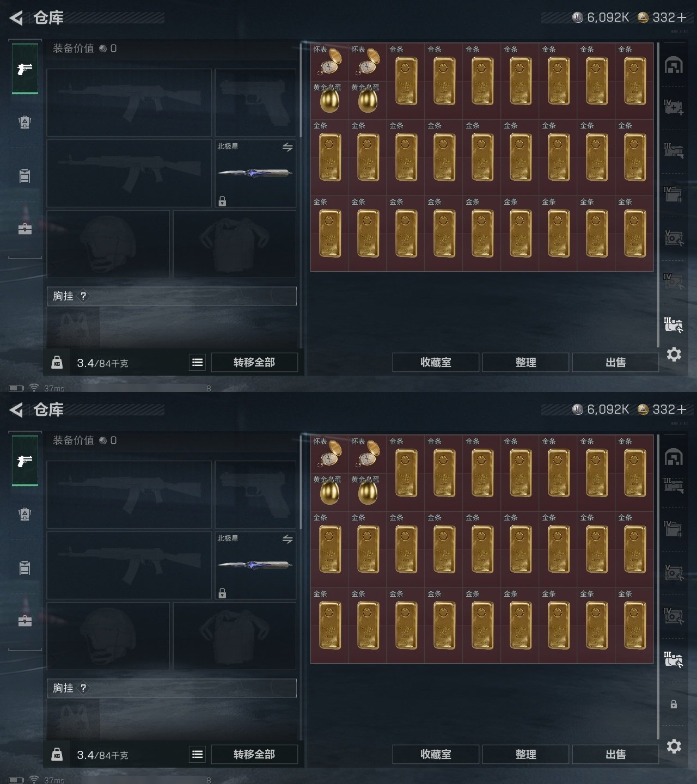
Task: Toggle the swap arrows on the 北极星 knife slot in the lower panel
Action: coord(288,539)
